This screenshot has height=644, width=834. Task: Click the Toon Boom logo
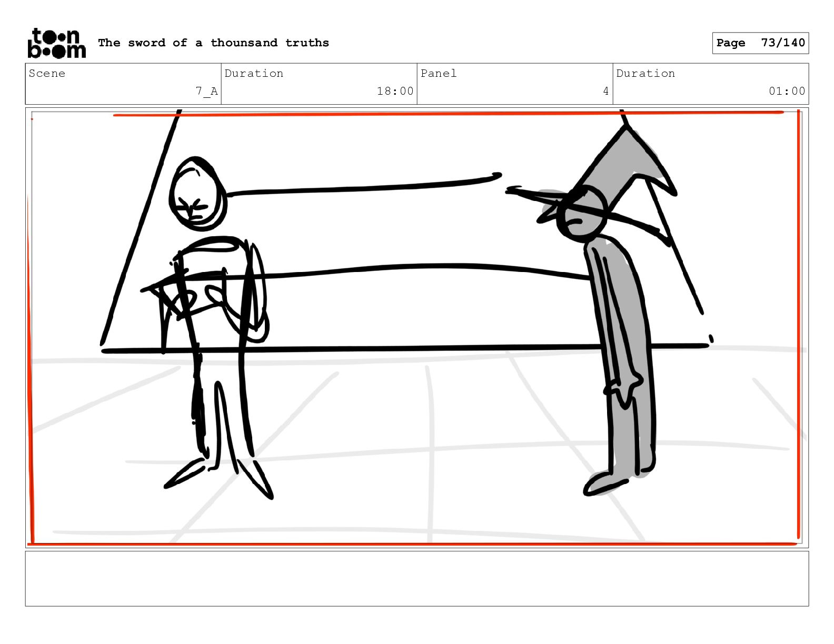(56, 43)
